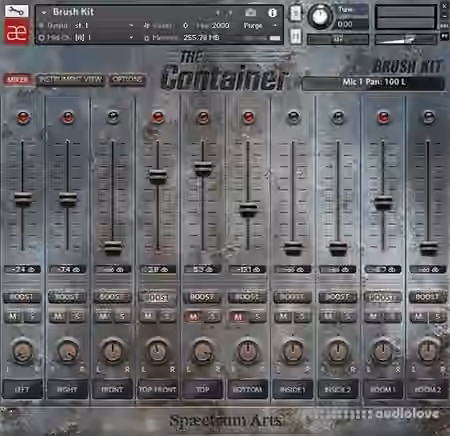The width and height of the screenshot is (450, 436).
Task: Enable BOOST on the LEFT channel
Action: 22,297
